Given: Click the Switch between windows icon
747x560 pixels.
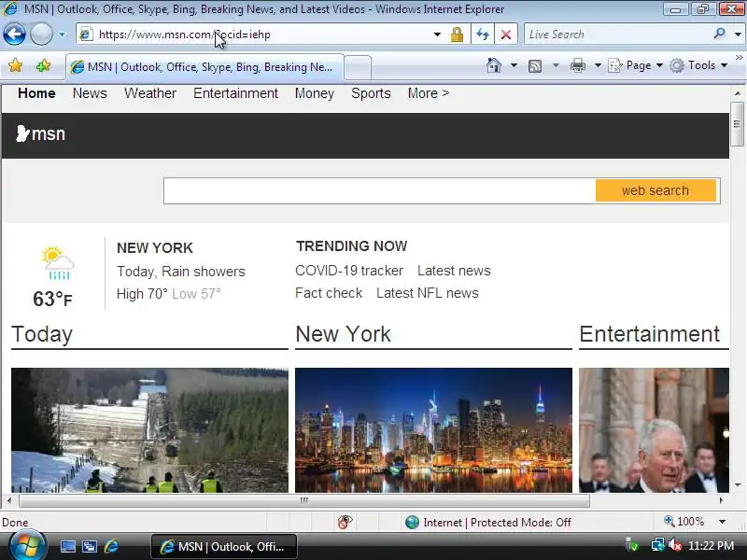Looking at the screenshot, I should [90, 547].
